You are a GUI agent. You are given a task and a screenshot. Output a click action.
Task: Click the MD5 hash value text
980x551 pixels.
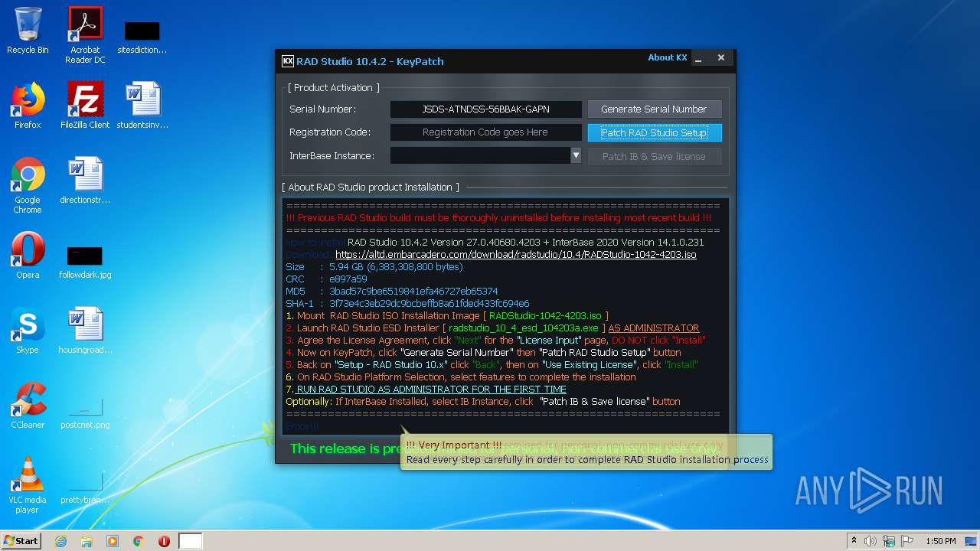[413, 292]
